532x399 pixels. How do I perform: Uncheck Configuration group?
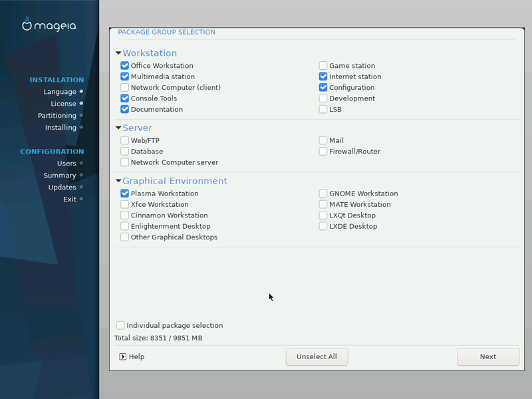coord(323,87)
